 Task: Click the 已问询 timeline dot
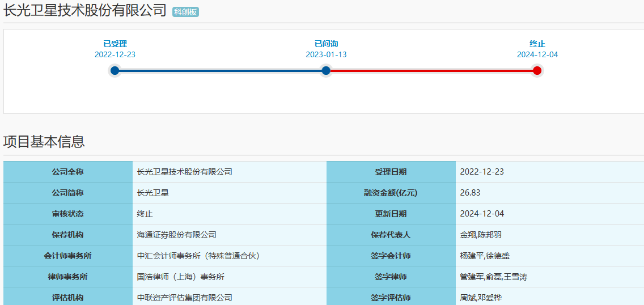click(326, 71)
